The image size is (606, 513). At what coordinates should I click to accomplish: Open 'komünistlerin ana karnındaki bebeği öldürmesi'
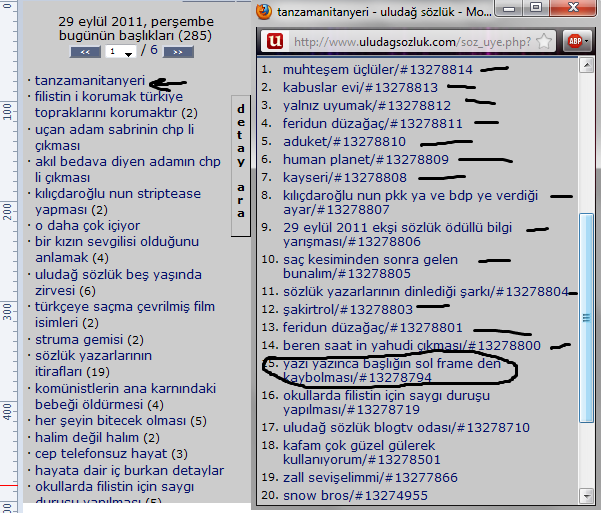click(125, 396)
